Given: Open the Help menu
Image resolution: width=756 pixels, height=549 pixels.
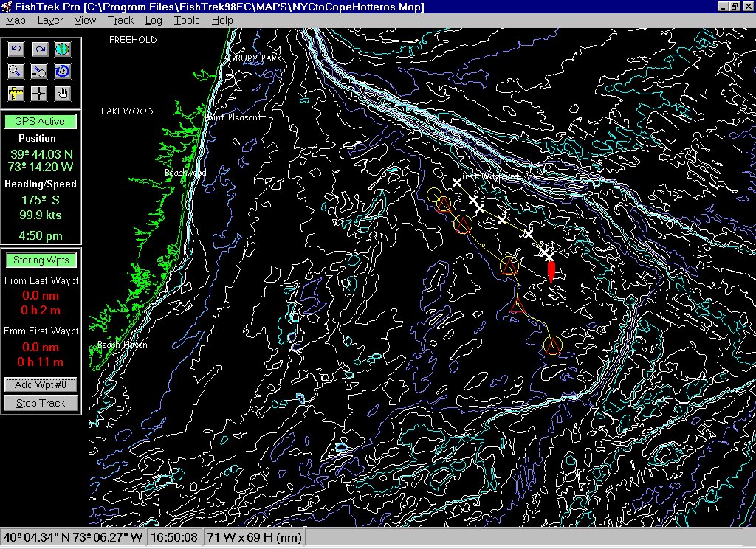Looking at the screenshot, I should tap(222, 20).
